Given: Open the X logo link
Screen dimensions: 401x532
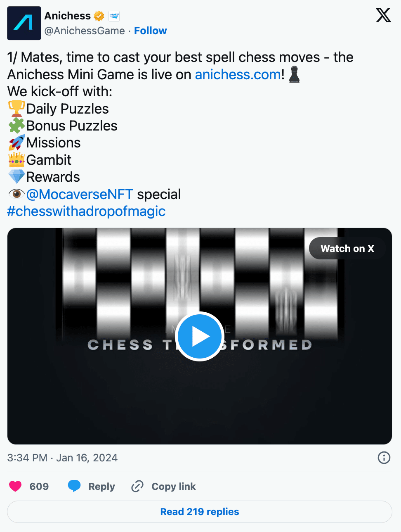Looking at the screenshot, I should tap(383, 15).
